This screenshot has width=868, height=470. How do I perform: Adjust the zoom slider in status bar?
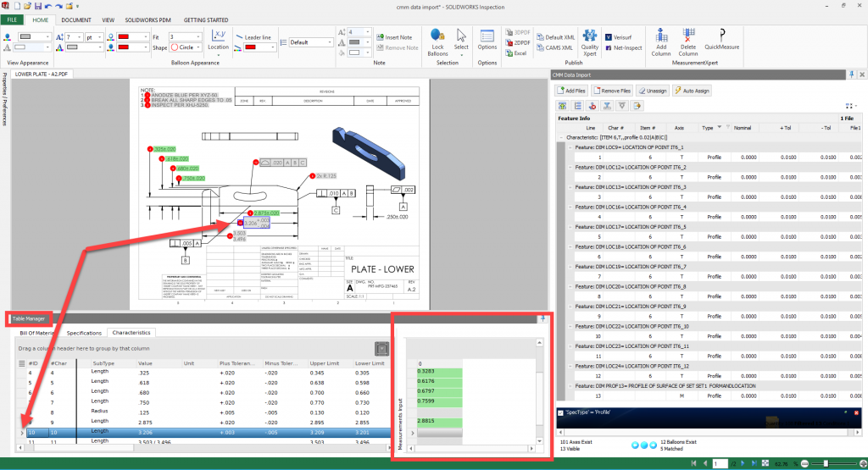pos(826,463)
